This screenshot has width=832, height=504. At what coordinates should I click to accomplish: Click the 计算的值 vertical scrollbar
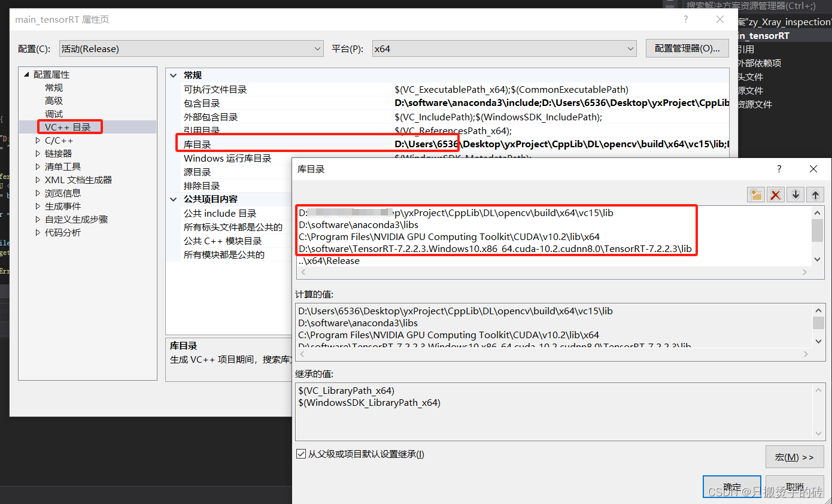pyautogui.click(x=818, y=326)
